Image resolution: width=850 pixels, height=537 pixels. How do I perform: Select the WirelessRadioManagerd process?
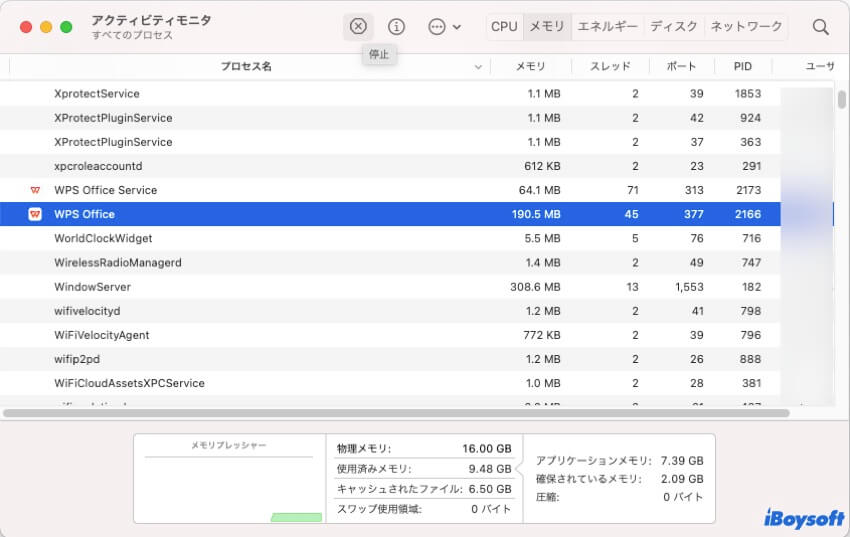[x=390, y=262]
